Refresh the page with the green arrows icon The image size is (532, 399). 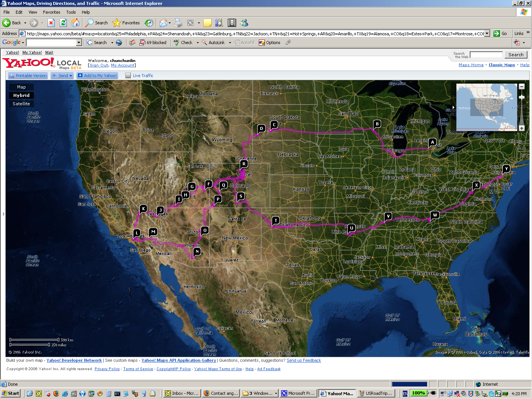pyautogui.click(x=63, y=23)
